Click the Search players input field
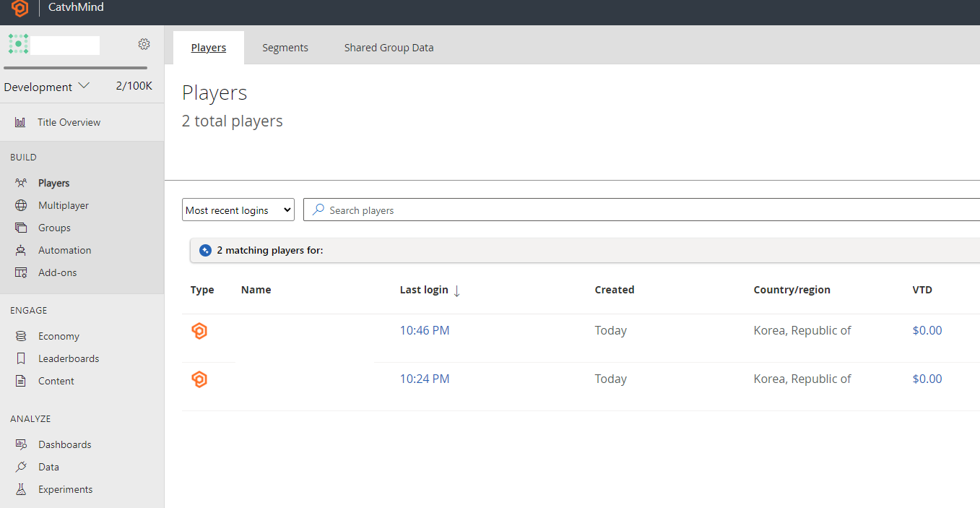This screenshot has width=980, height=508. coord(641,210)
